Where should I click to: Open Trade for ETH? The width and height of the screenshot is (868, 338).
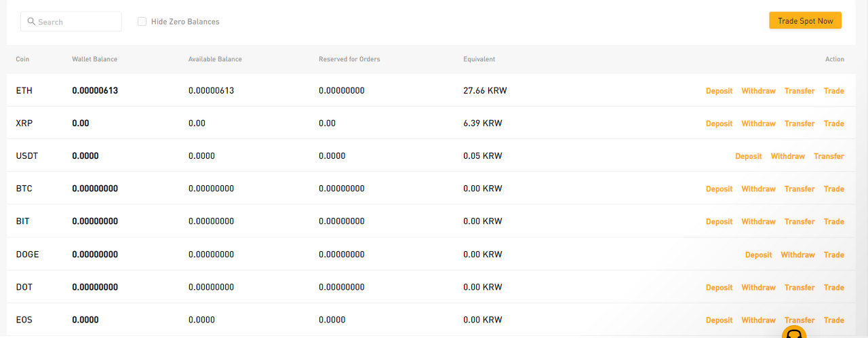pos(833,91)
